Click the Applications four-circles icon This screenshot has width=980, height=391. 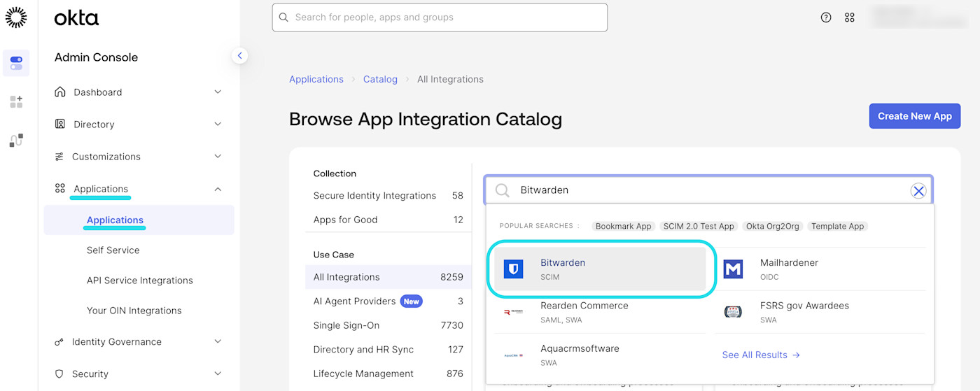pos(59,189)
